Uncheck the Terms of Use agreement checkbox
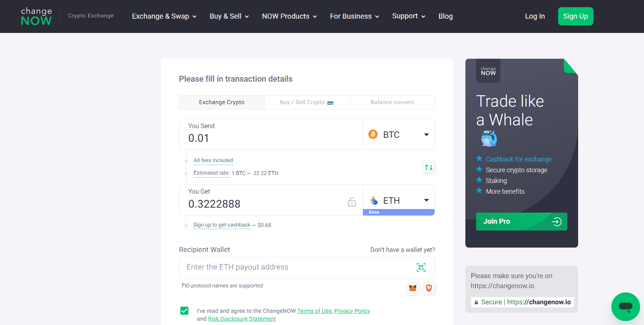Viewport: 644px width, 325px height. 184,311
